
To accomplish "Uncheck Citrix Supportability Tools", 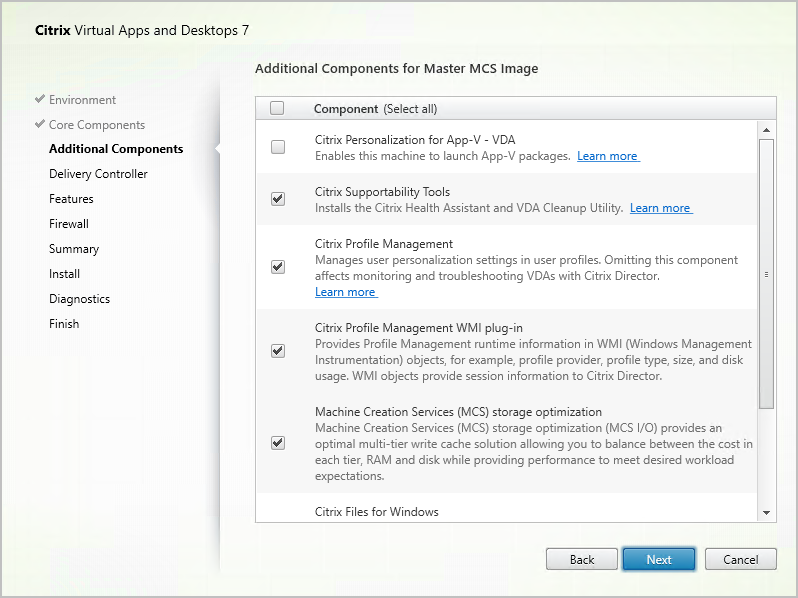I will tap(278, 199).
